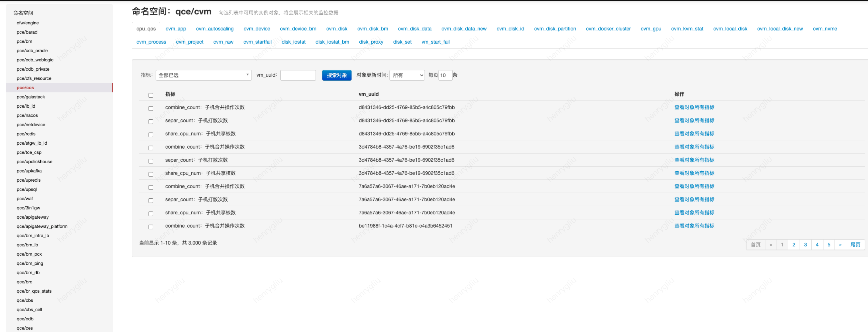
Task: Select pce/cos namespace in sidebar
Action: pos(25,88)
